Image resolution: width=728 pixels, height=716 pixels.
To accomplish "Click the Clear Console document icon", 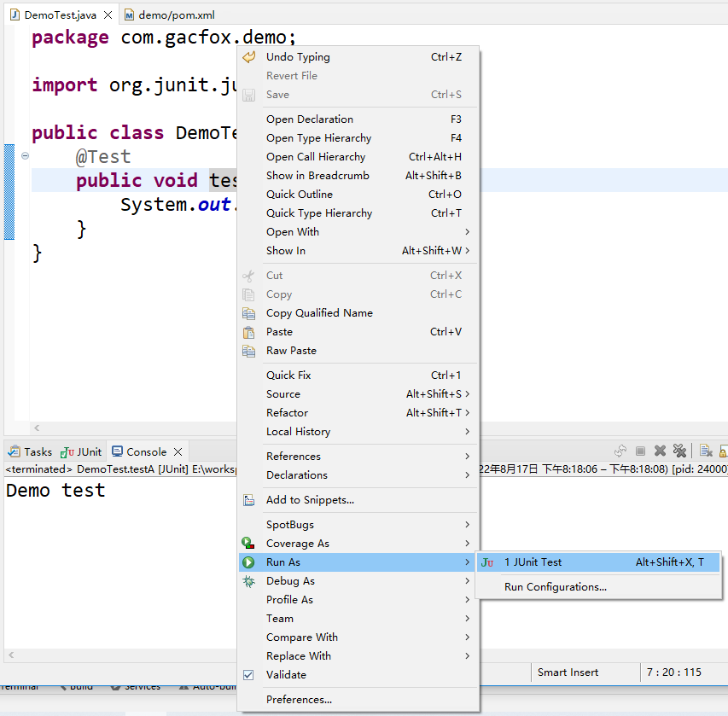I will (706, 451).
